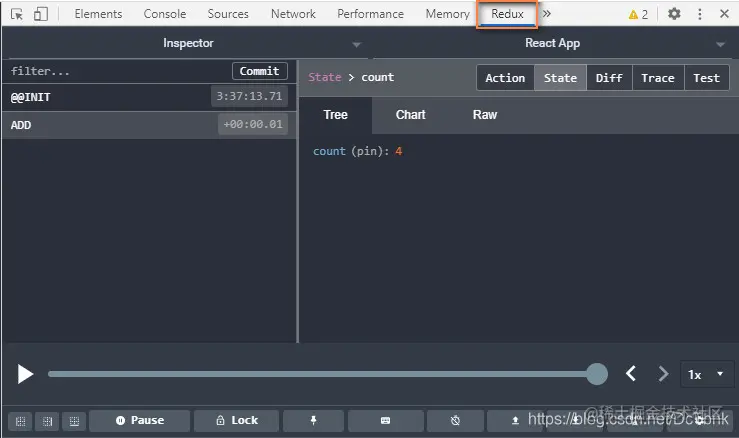
Task: Dock the monitor to the left
Action: [x=21, y=421]
